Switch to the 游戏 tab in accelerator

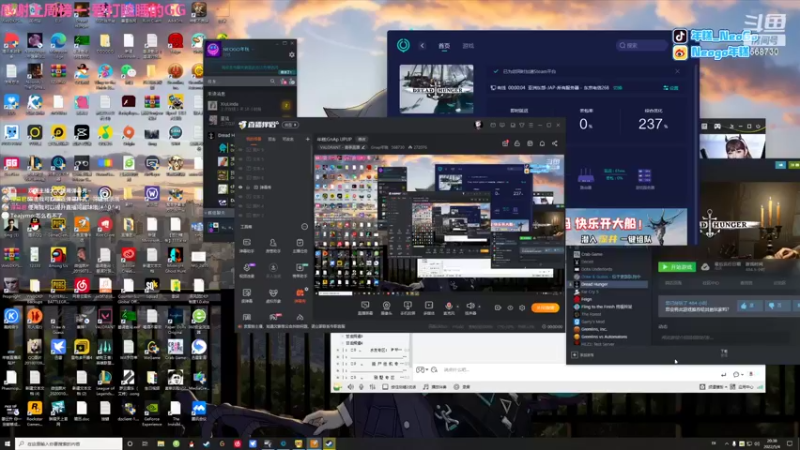468,46
